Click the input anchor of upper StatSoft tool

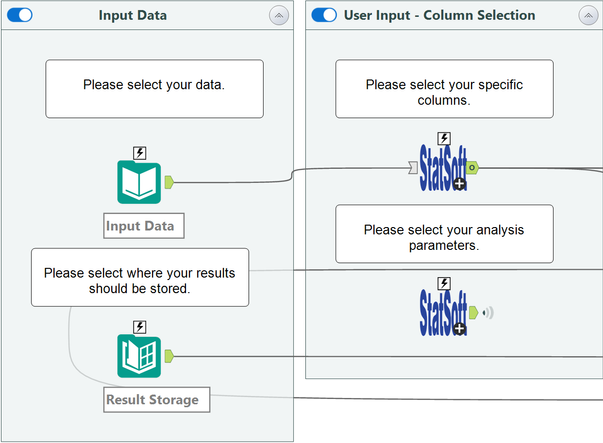414,167
